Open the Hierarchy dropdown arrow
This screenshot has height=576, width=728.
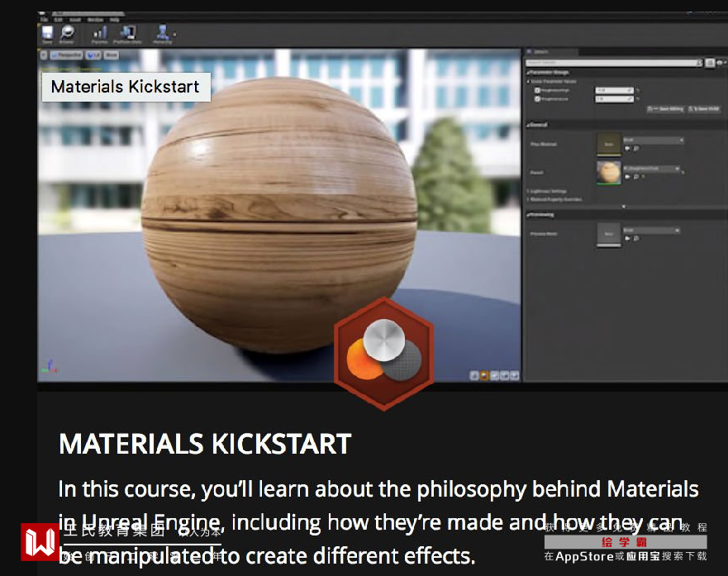174,35
